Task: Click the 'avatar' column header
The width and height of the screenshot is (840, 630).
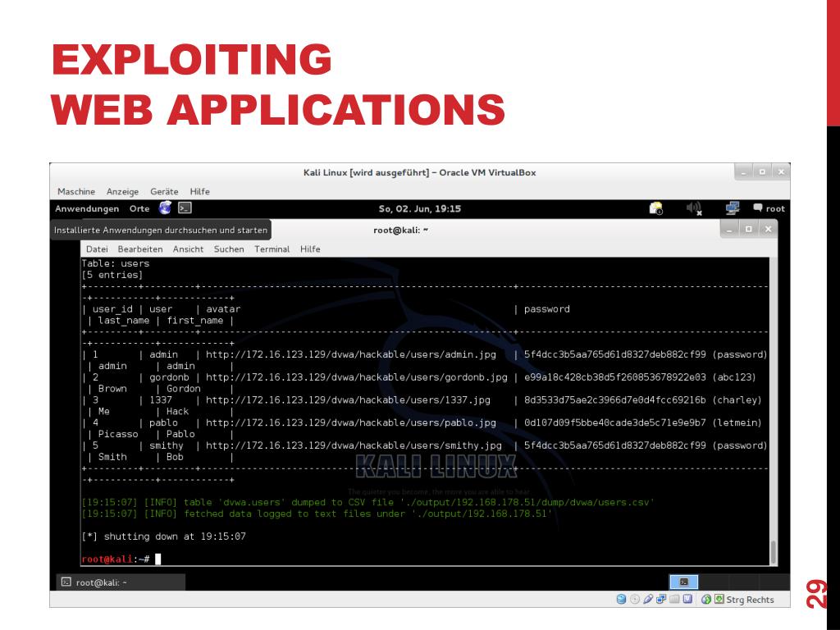Action: point(223,308)
